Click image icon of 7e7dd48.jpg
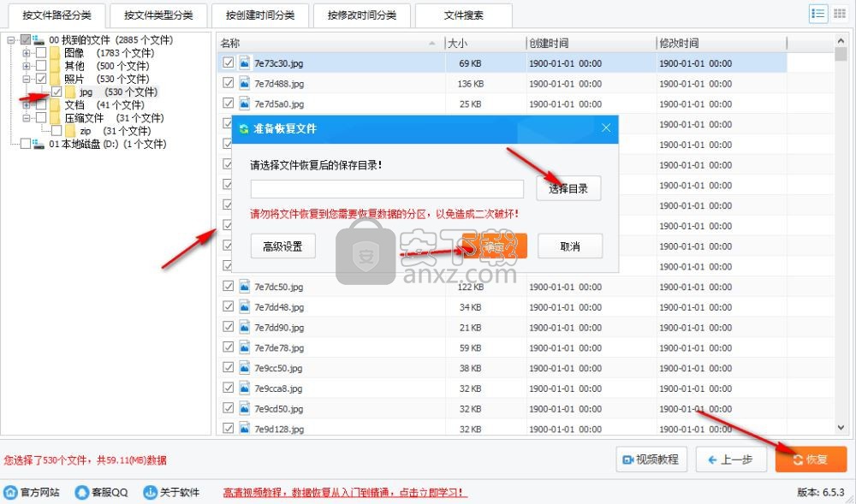Viewport: 856px width, 504px height. [x=245, y=307]
